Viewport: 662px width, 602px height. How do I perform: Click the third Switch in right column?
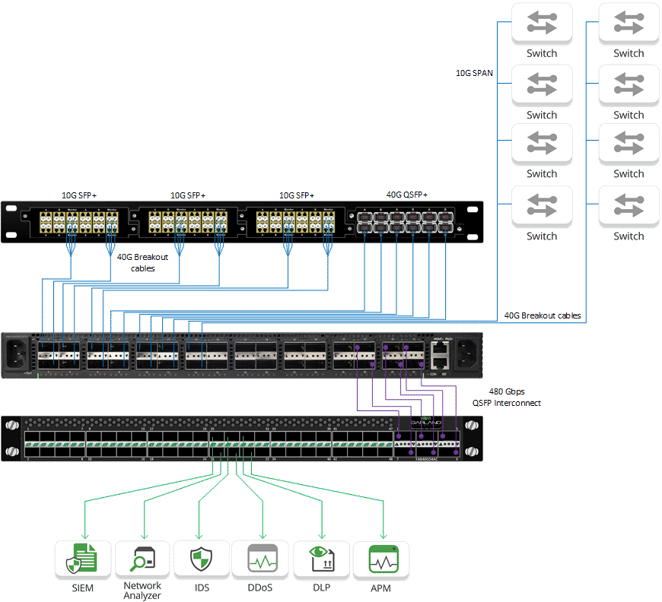click(629, 143)
